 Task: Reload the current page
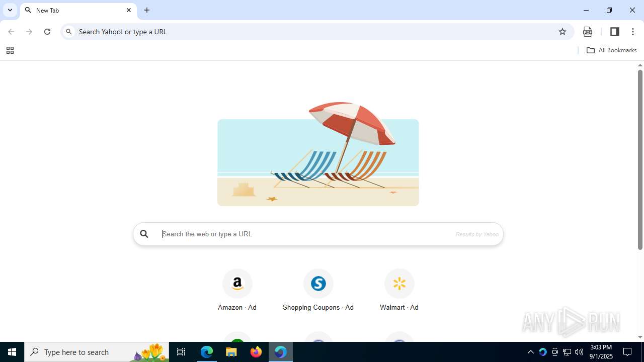47,32
